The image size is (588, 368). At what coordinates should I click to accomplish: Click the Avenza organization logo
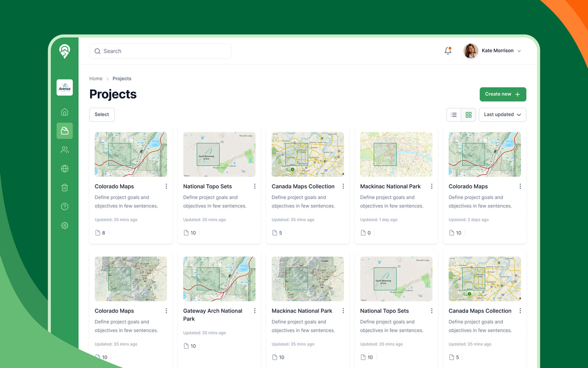coord(65,87)
